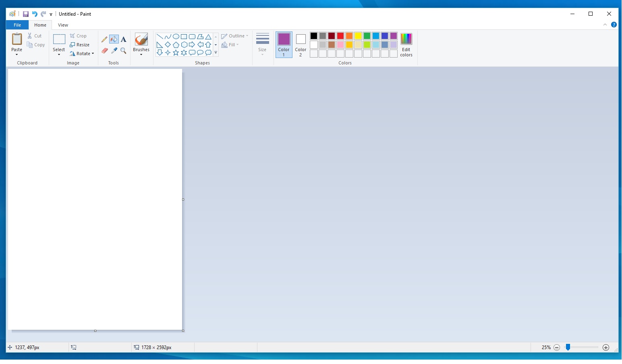Open the shape Outline dropdown
Screen dimensions: 622x364
pyautogui.click(x=235, y=36)
